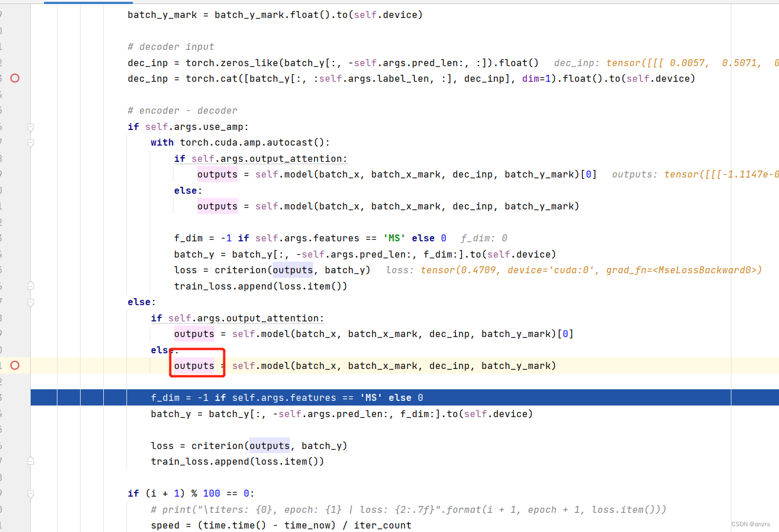This screenshot has height=532, width=779.
Task: Click the inline hint 'f_dim: 0'
Action: 484,238
